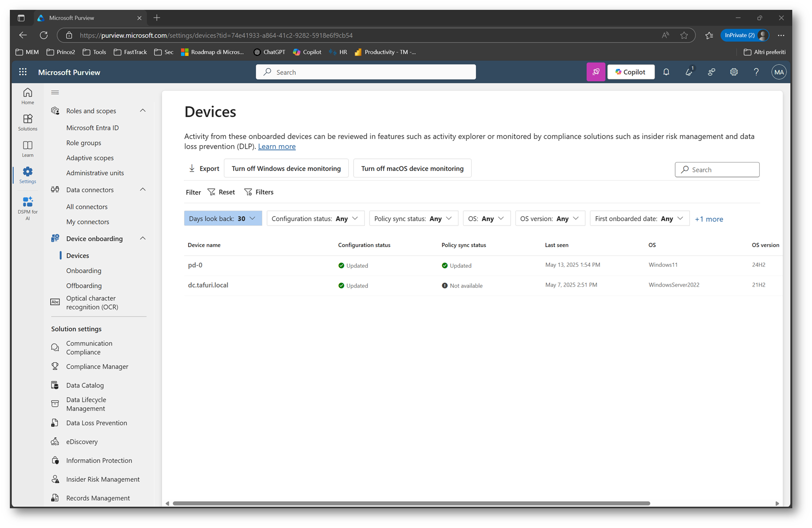This screenshot has height=528, width=812.
Task: Select Microsoft Entra ID in navigation
Action: point(93,128)
